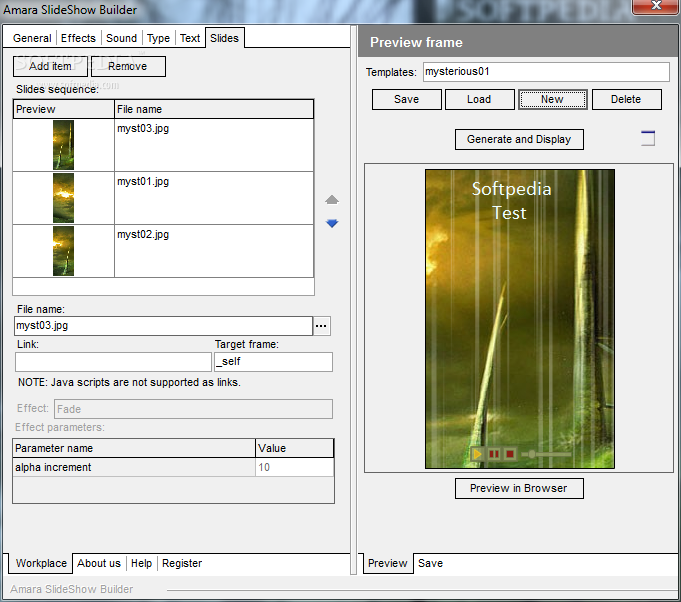This screenshot has height=602, width=681.
Task: Click the Preview column header
Action: point(63,109)
